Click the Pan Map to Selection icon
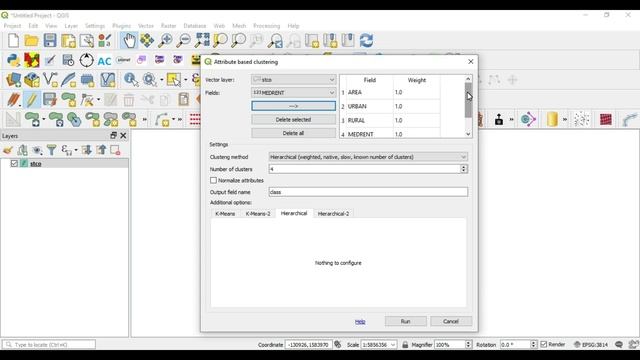The height and width of the screenshot is (360, 640). (147, 40)
